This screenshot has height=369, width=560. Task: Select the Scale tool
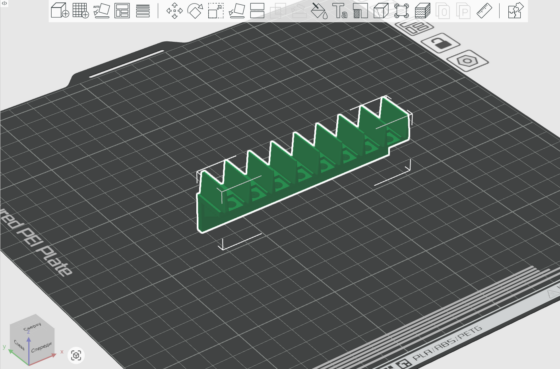coord(216,11)
